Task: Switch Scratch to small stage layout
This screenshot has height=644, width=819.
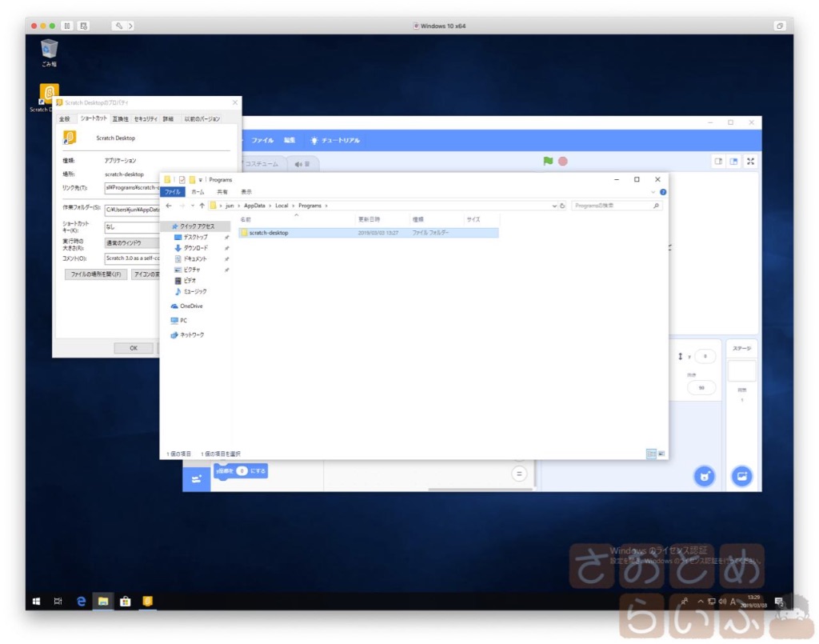Action: [x=719, y=162]
